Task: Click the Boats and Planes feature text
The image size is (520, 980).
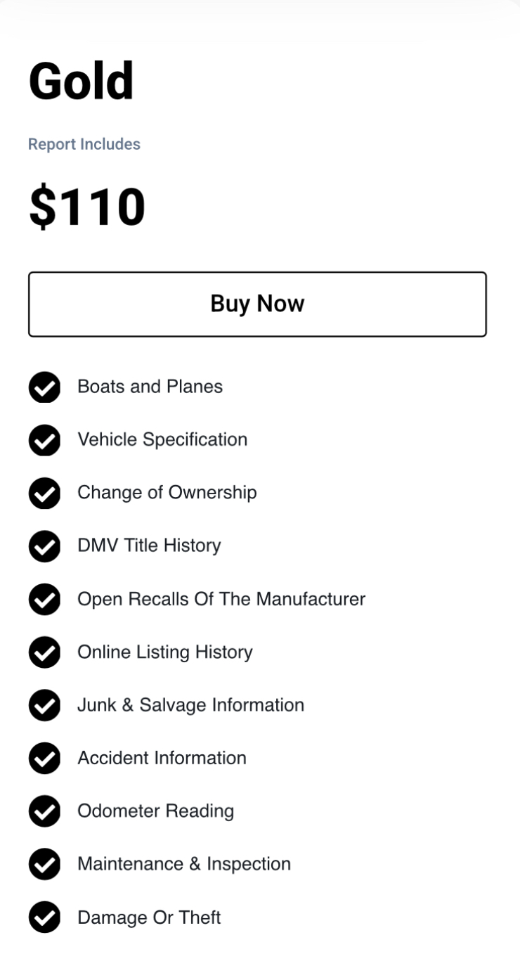Action: click(150, 387)
